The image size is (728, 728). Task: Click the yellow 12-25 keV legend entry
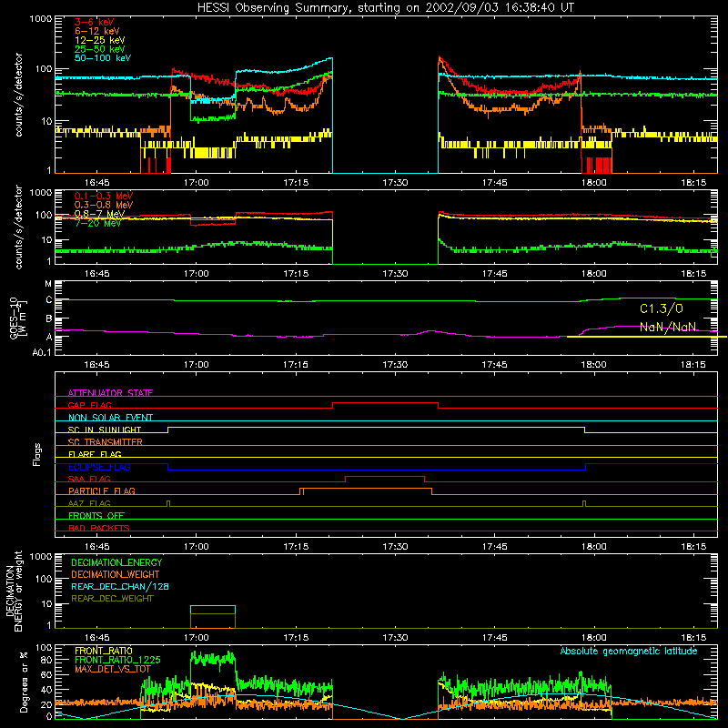tap(100, 40)
